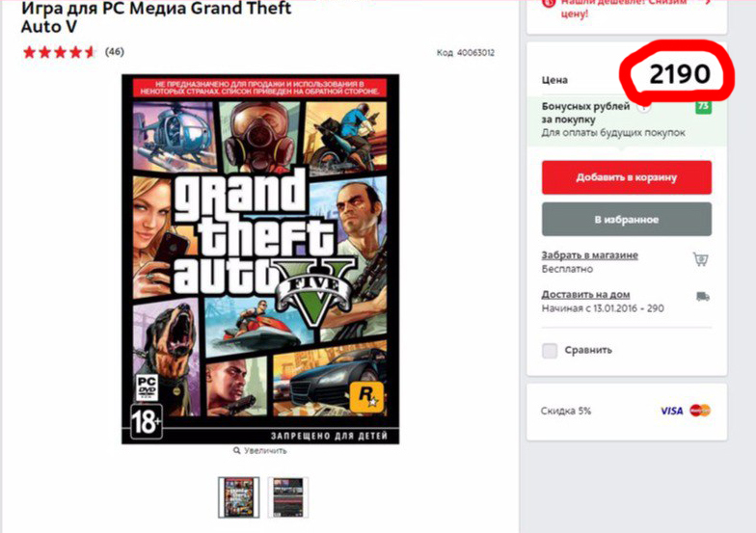The height and width of the screenshot is (533, 756).
Task: Click the found-cheaper price reduction banner
Action: pos(627,9)
